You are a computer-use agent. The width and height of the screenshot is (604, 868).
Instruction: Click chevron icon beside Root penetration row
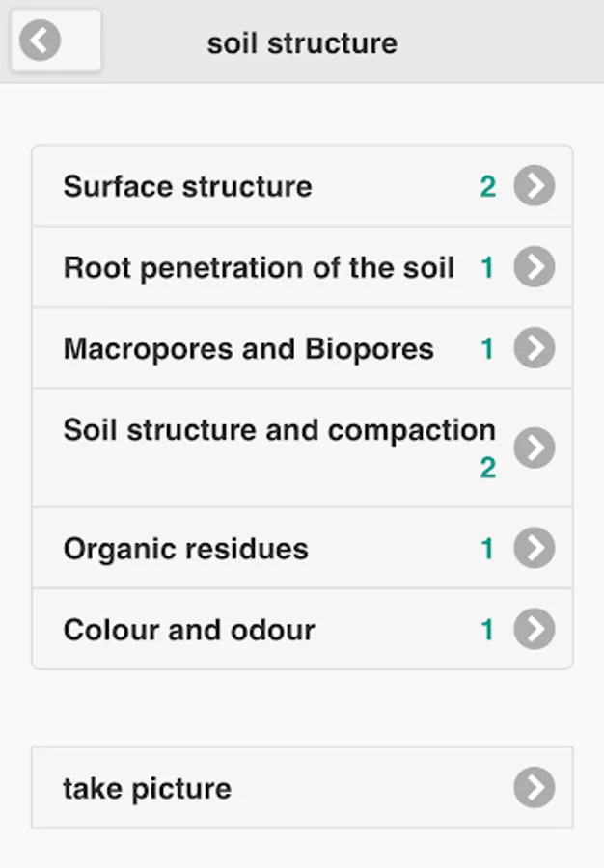(534, 267)
